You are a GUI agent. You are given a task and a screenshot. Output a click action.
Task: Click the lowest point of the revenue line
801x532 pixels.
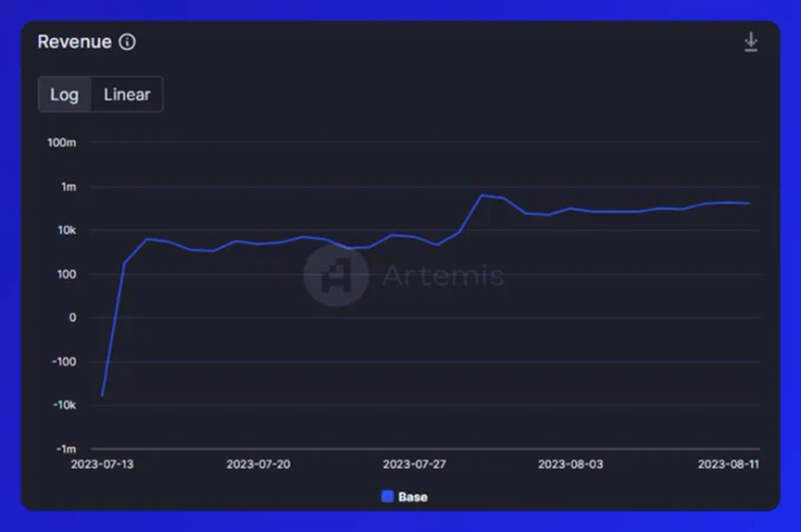pyautogui.click(x=102, y=396)
